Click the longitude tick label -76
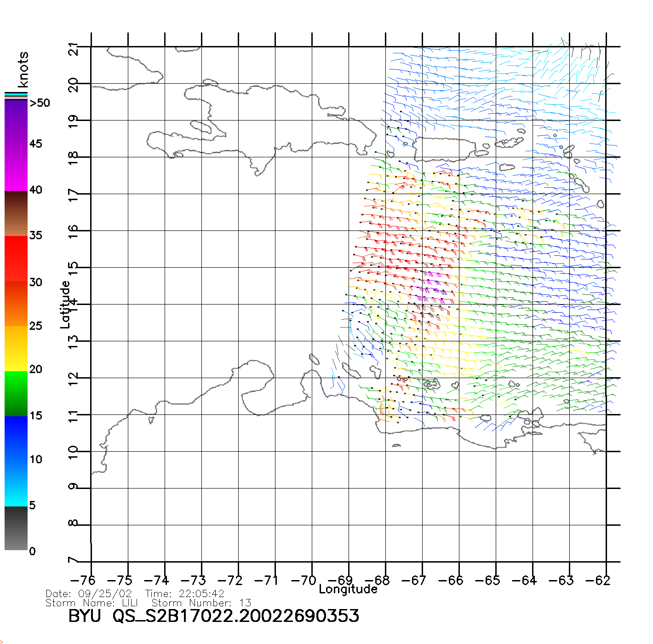The height and width of the screenshot is (644, 653). coord(83,581)
